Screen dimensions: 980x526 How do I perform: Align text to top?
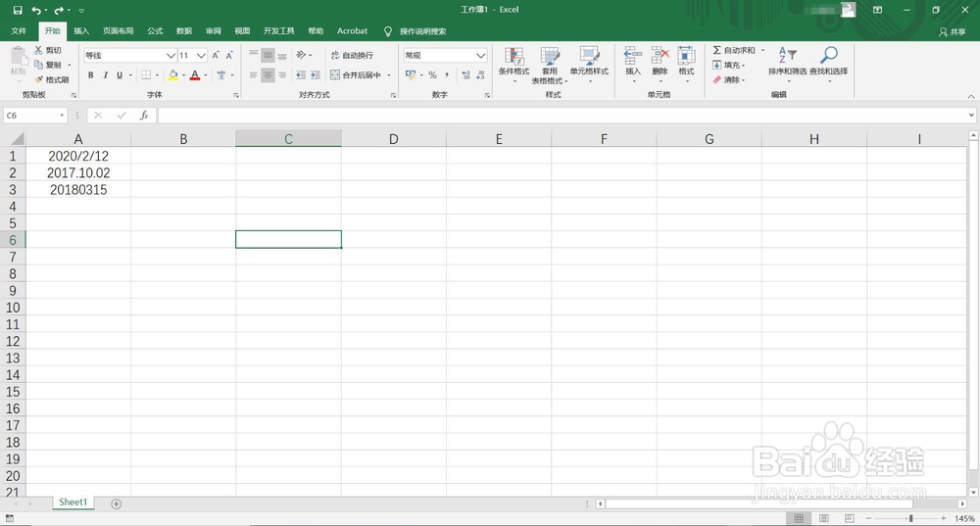[x=253, y=56]
